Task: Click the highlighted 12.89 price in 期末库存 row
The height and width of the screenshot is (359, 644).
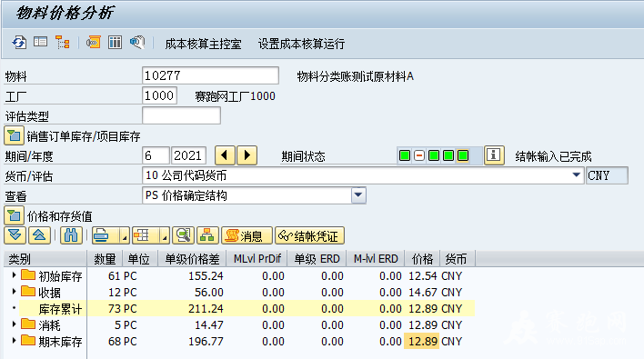Action: coord(422,342)
